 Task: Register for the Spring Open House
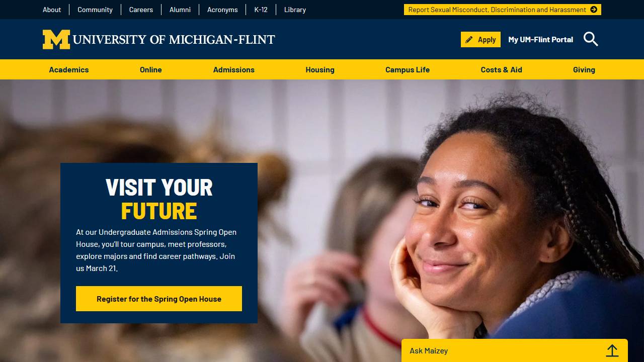point(159,299)
